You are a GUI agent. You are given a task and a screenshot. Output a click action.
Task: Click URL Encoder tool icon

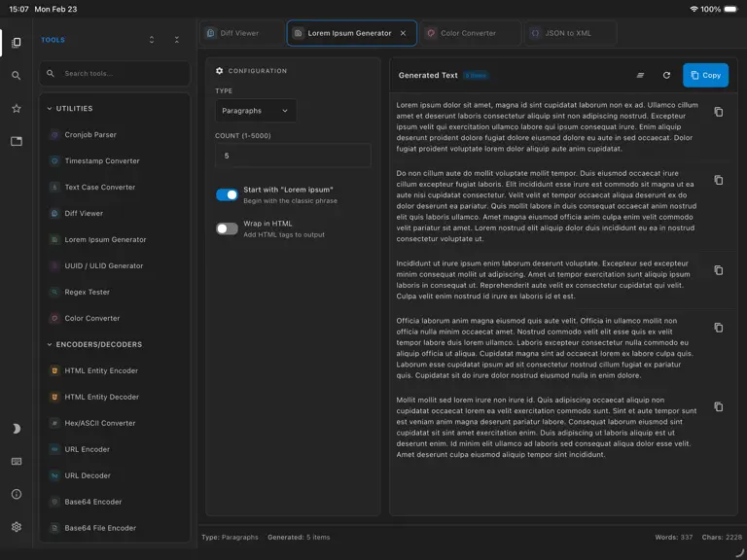point(54,449)
